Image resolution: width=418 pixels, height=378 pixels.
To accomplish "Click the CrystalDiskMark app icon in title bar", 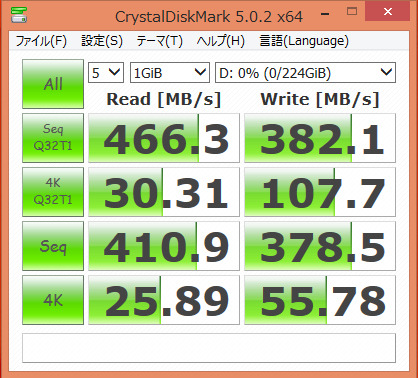I will pos(19,15).
